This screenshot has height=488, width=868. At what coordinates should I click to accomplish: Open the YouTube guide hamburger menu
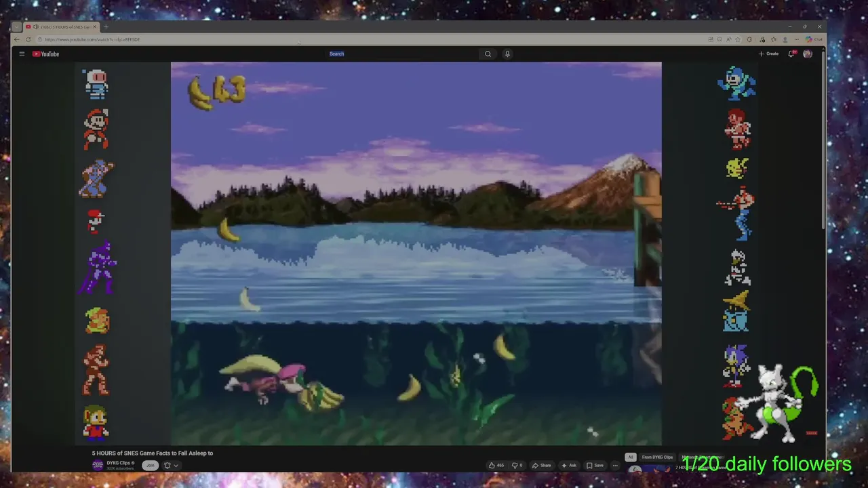[22, 54]
